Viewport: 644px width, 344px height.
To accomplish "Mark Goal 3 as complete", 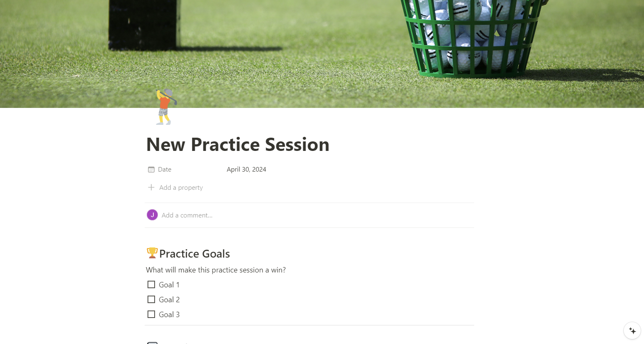I will (x=151, y=314).
